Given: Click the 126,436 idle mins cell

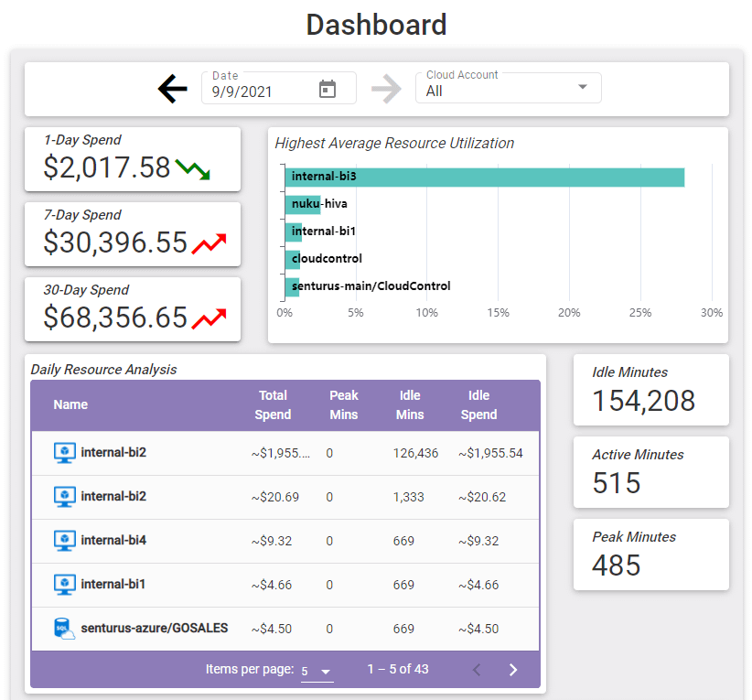Looking at the screenshot, I should pyautogui.click(x=415, y=453).
